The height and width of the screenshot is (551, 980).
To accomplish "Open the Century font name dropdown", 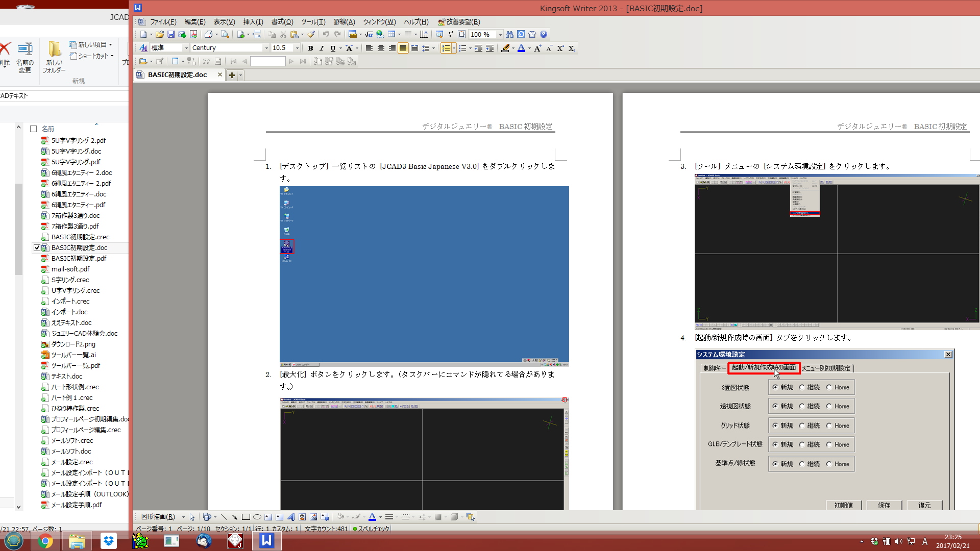I will click(x=266, y=48).
